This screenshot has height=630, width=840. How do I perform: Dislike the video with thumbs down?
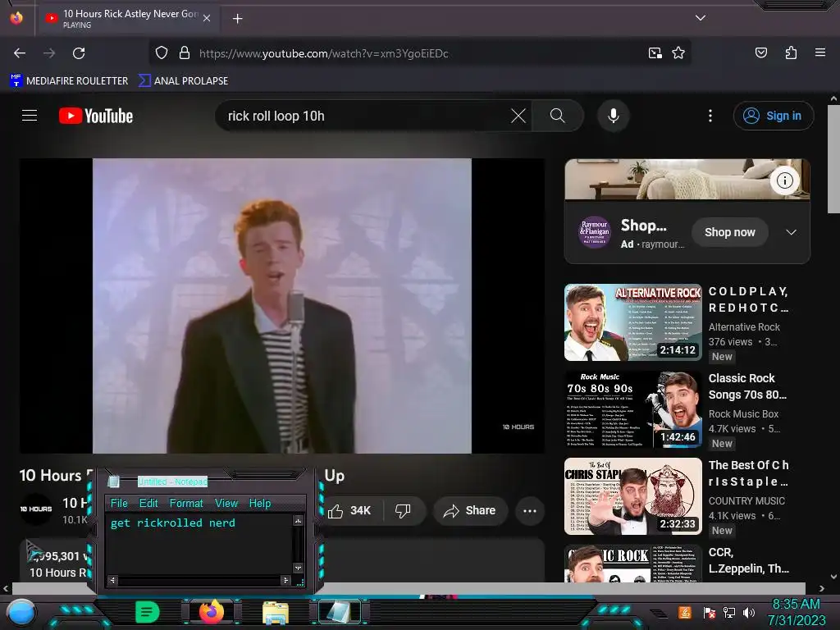[403, 510]
